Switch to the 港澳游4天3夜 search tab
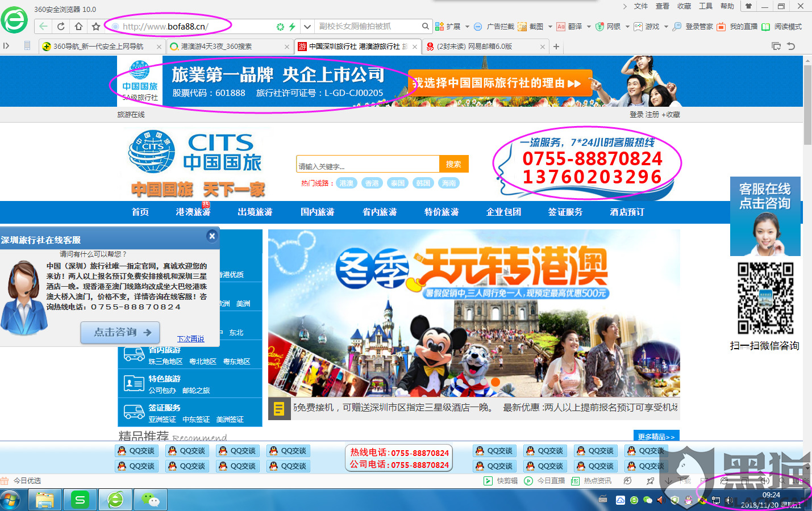The image size is (812, 511). pyautogui.click(x=230, y=47)
